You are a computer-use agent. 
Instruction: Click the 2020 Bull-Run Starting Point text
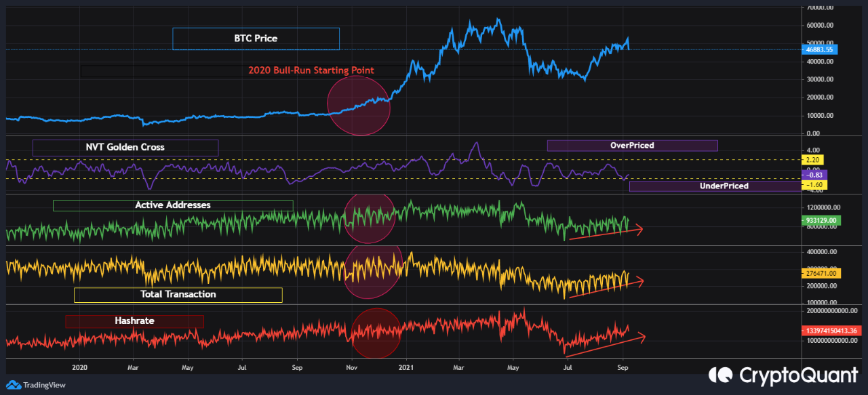pos(311,70)
